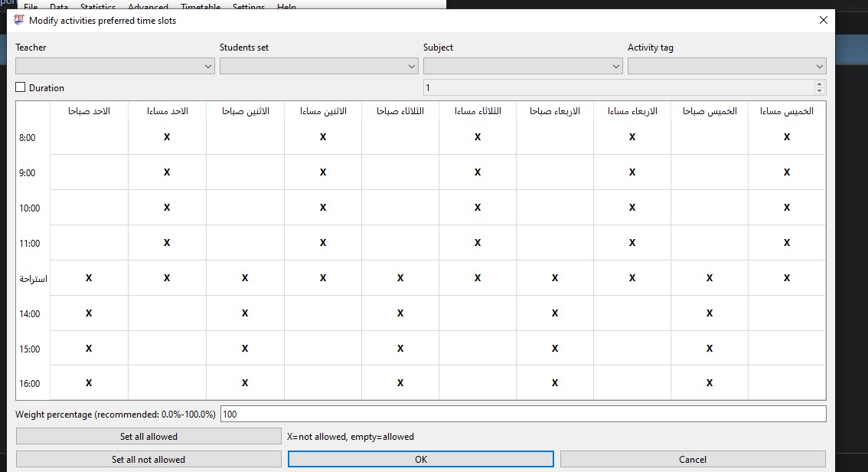The width and height of the screenshot is (868, 472).
Task: Toggle 14:00 cell under الثلاثاء صباحا
Action: 400,313
